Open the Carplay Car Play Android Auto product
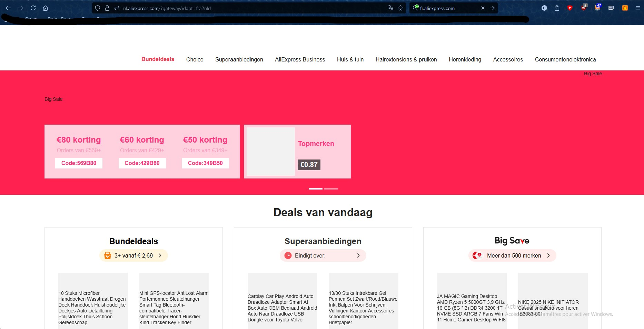This screenshot has width=644, height=329. [283, 301]
